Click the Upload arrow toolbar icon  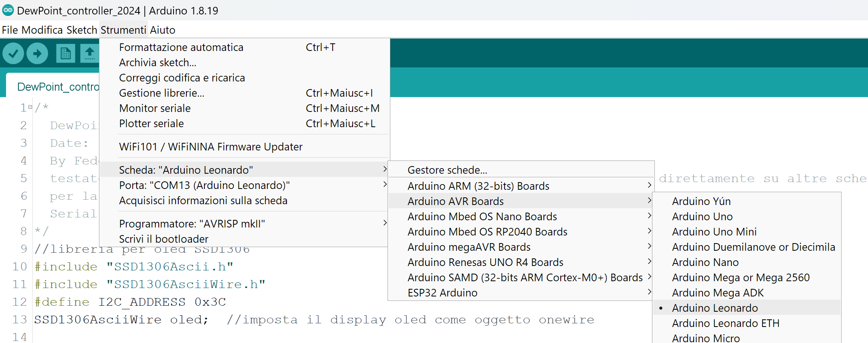coord(37,53)
